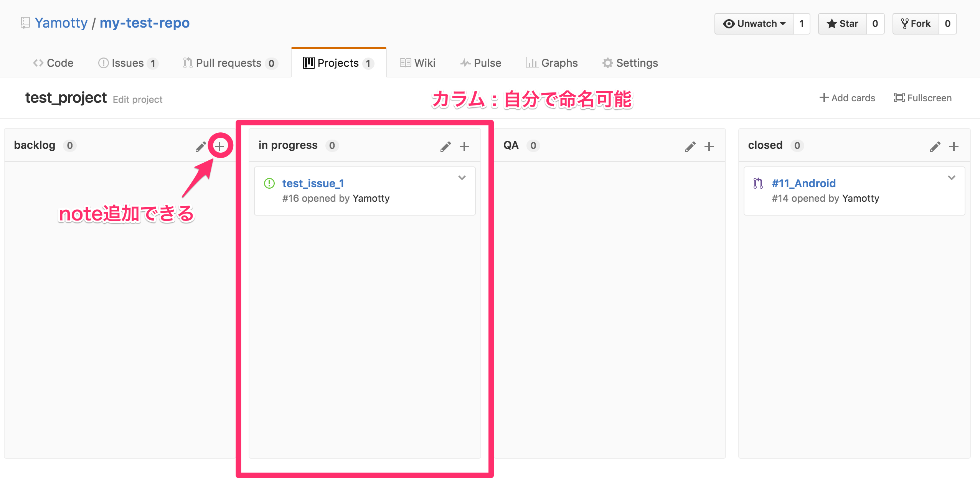980x494 pixels.
Task: Star the repository
Action: [x=843, y=23]
